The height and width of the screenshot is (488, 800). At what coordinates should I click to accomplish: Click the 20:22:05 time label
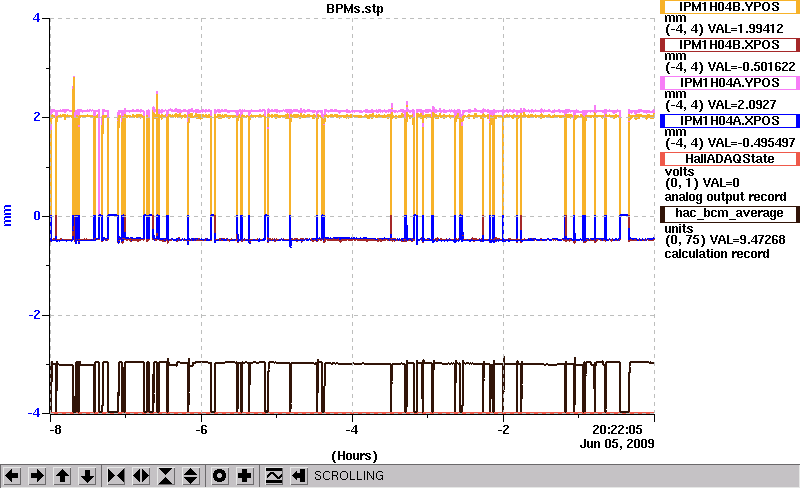point(617,430)
